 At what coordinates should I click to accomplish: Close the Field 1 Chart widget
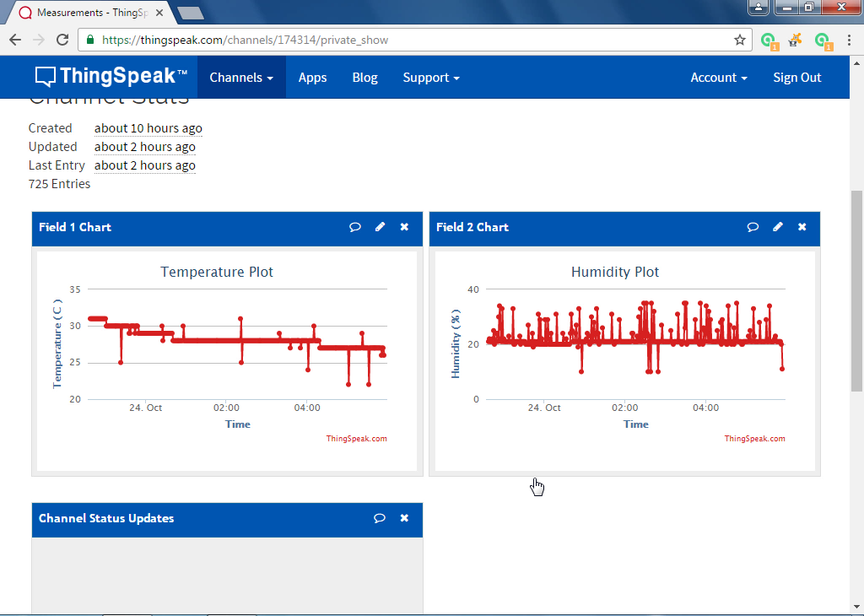(404, 227)
